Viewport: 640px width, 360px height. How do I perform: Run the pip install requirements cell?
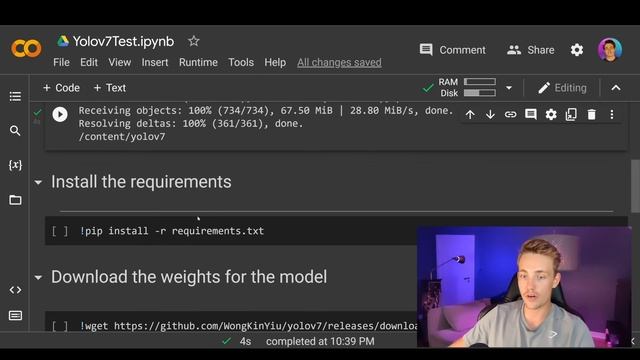click(60, 231)
